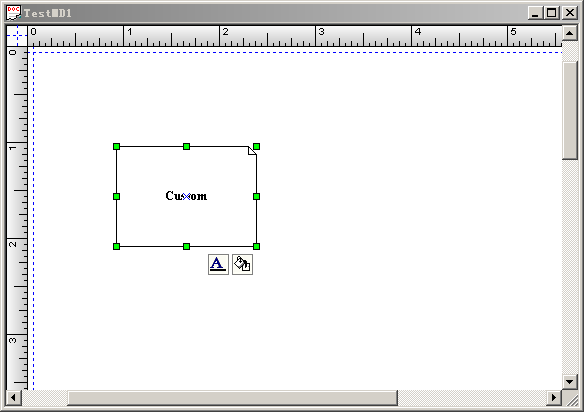Click the text color 'A' icon
The height and width of the screenshot is (412, 584).
pos(218,264)
